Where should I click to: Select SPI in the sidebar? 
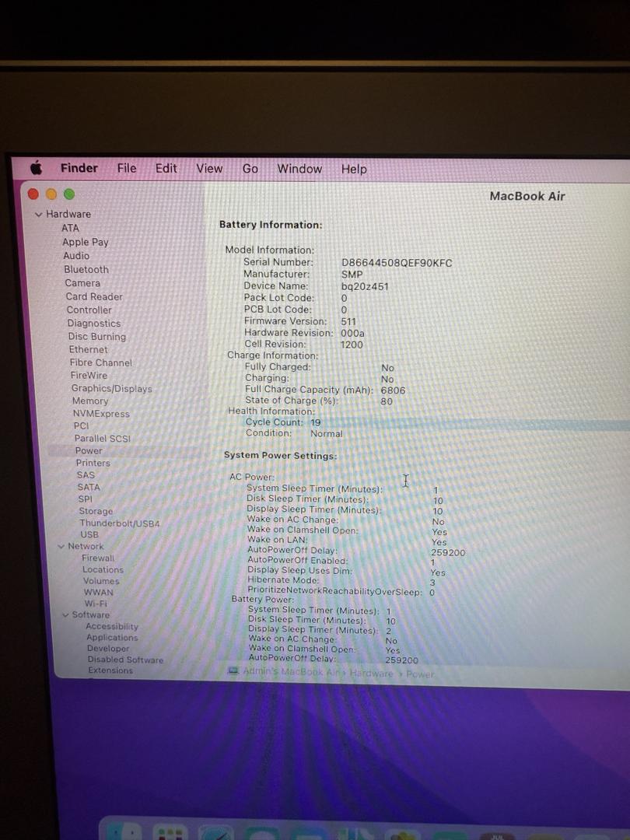point(86,499)
